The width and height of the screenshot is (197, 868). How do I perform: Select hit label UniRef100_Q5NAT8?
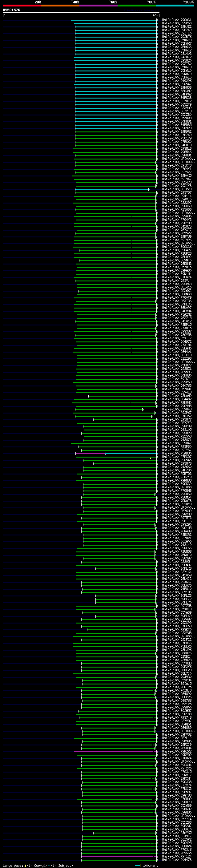pos(176,501)
